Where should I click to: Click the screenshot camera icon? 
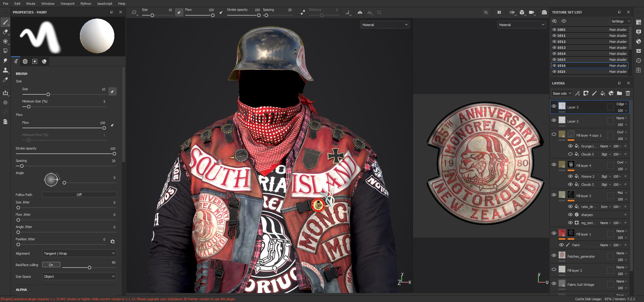(x=544, y=12)
